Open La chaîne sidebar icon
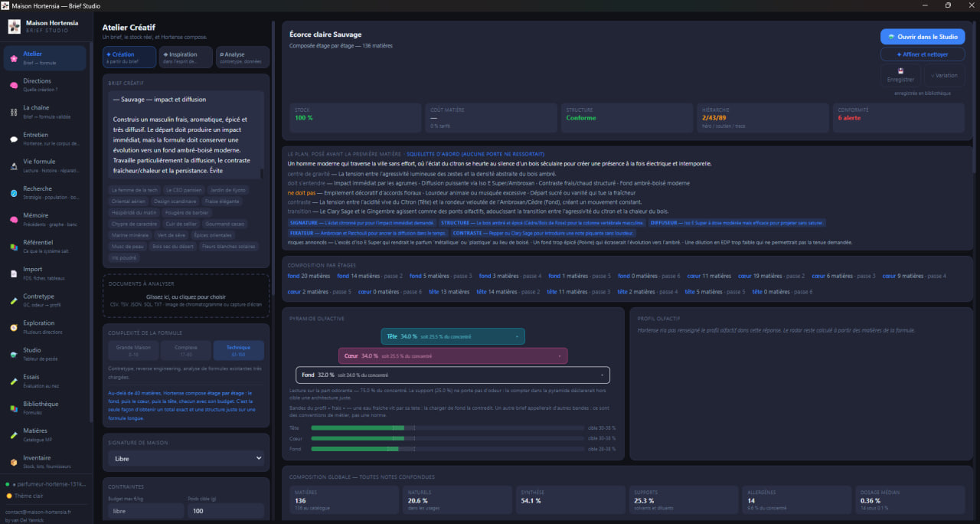980x524 pixels. click(14, 112)
